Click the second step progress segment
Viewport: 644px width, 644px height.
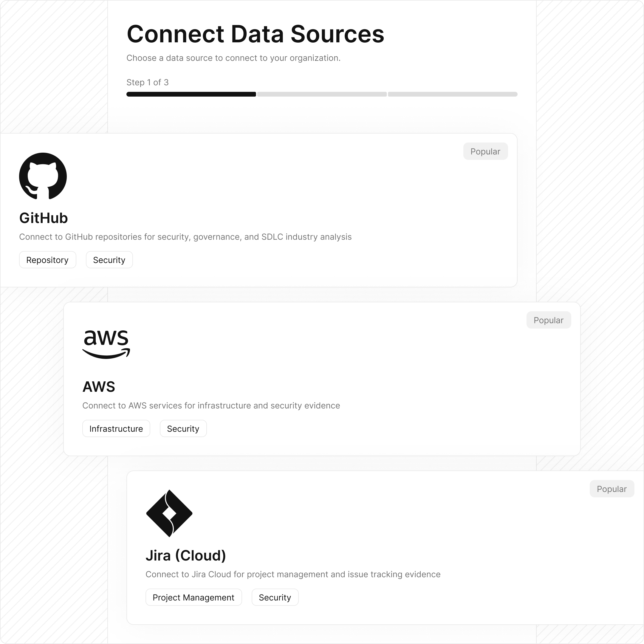[x=322, y=94]
